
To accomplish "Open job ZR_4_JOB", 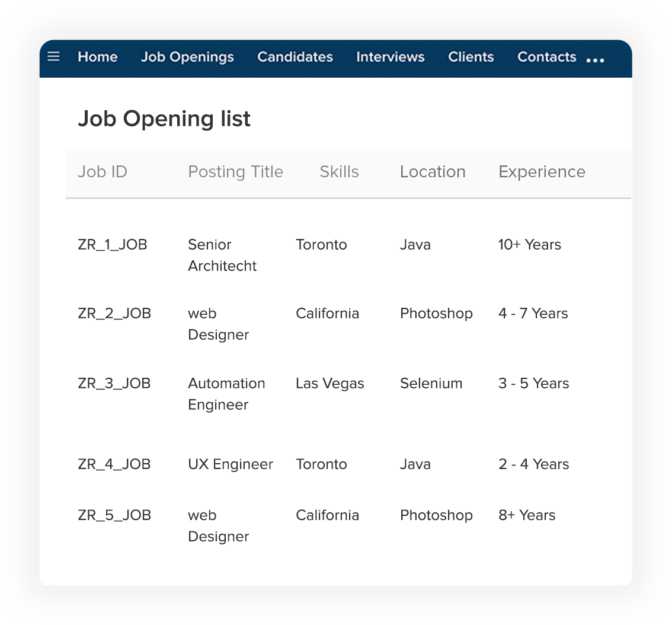I will [x=114, y=464].
